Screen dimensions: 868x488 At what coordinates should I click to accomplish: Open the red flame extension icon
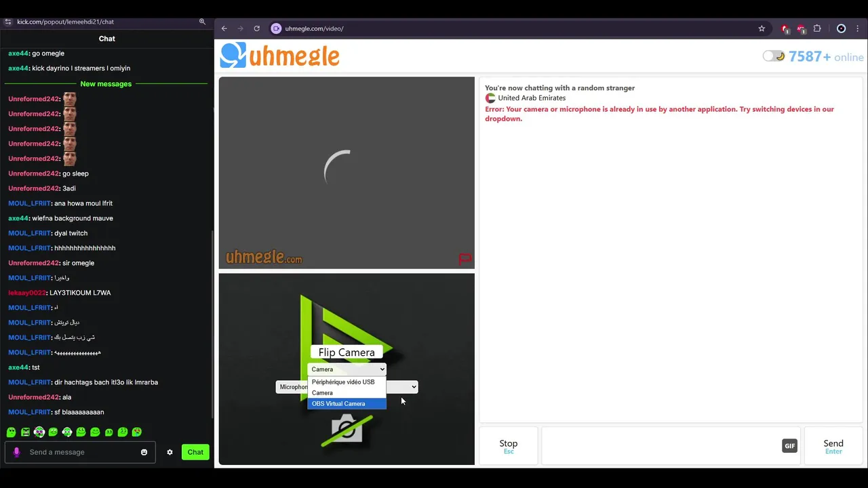point(785,28)
